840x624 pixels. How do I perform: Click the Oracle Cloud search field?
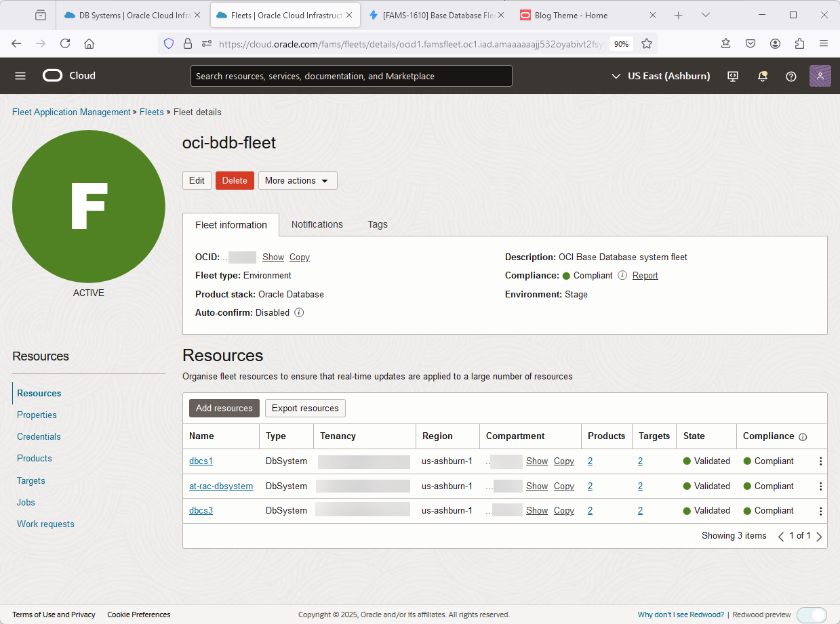(x=351, y=76)
